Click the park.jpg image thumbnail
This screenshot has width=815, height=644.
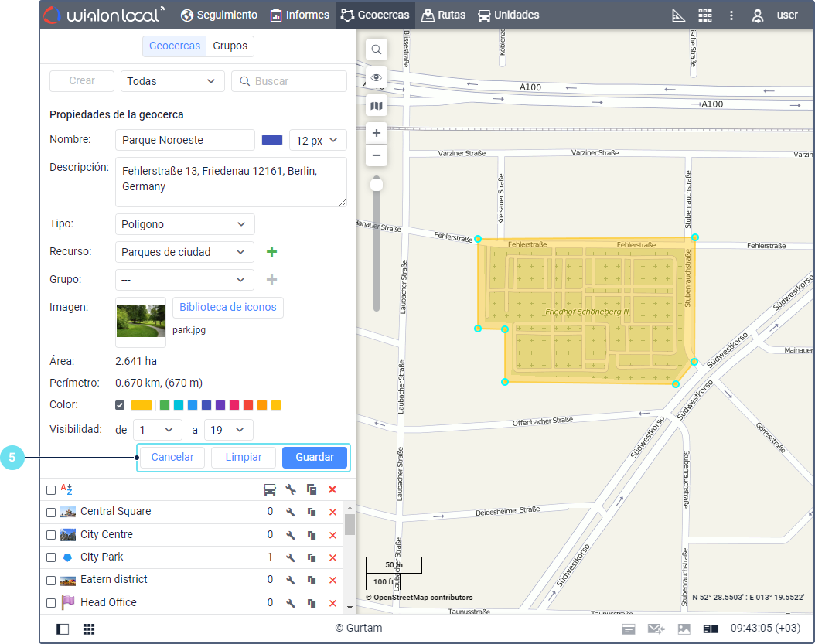(x=140, y=322)
